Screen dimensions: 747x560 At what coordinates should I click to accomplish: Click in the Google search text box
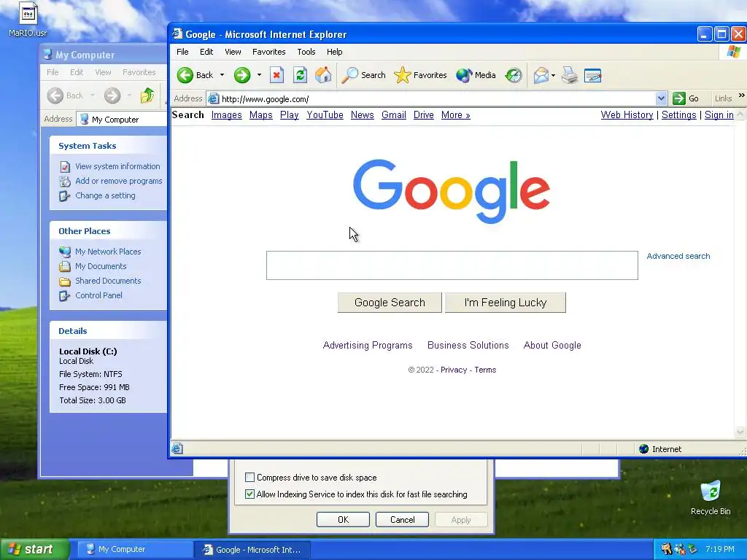[452, 265]
